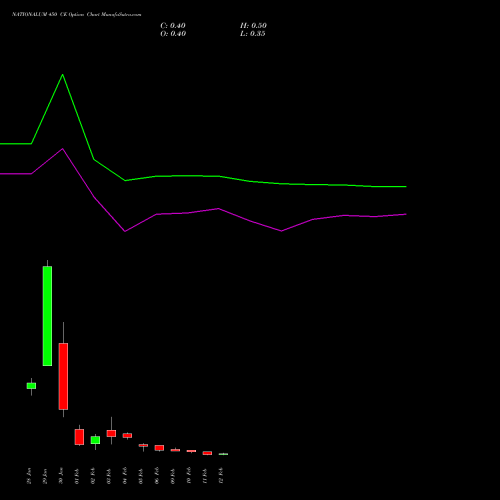Select the red 04 Feb candlestick
Screen dimensions: 500x500
(x=127, y=435)
